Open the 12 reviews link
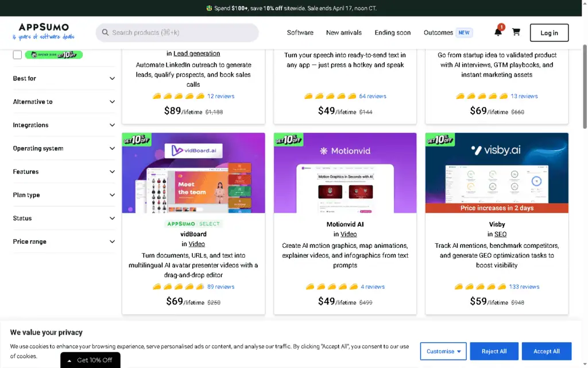588x368 pixels. point(221,96)
